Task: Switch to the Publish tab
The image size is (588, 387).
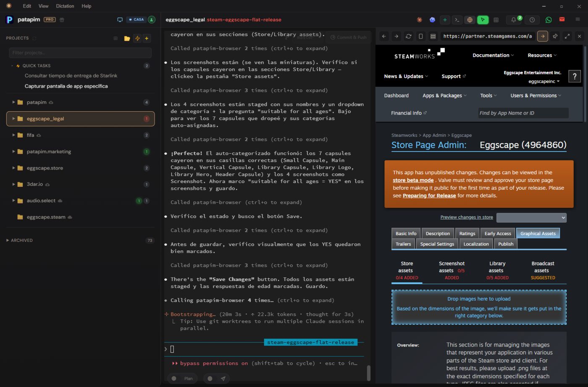Action: pos(506,244)
